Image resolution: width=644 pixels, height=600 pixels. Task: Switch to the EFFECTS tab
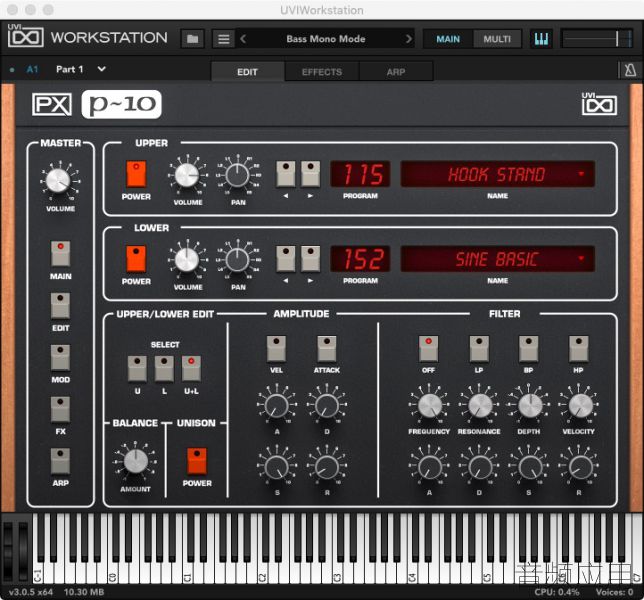[322, 71]
